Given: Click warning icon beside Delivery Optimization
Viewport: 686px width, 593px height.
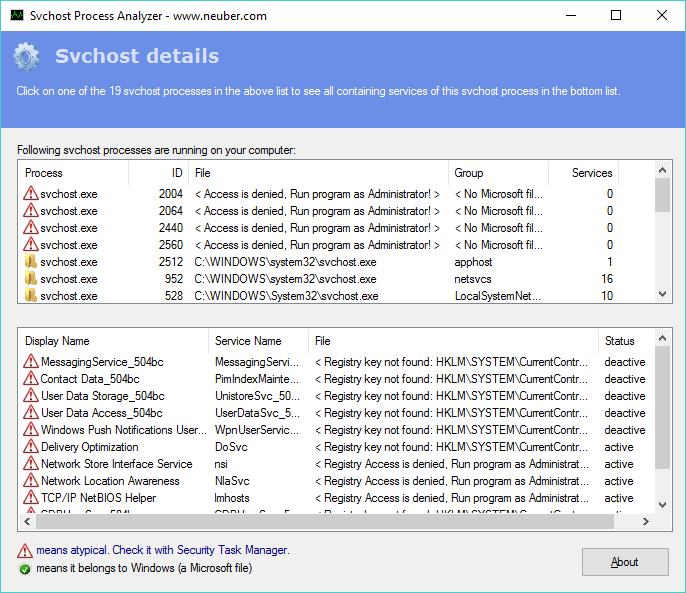Looking at the screenshot, I should point(31,447).
